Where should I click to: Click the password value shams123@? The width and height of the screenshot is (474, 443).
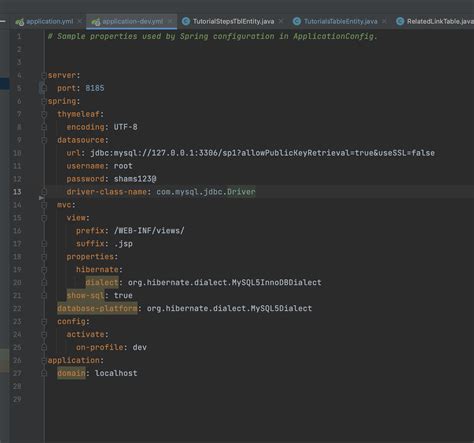(x=135, y=179)
